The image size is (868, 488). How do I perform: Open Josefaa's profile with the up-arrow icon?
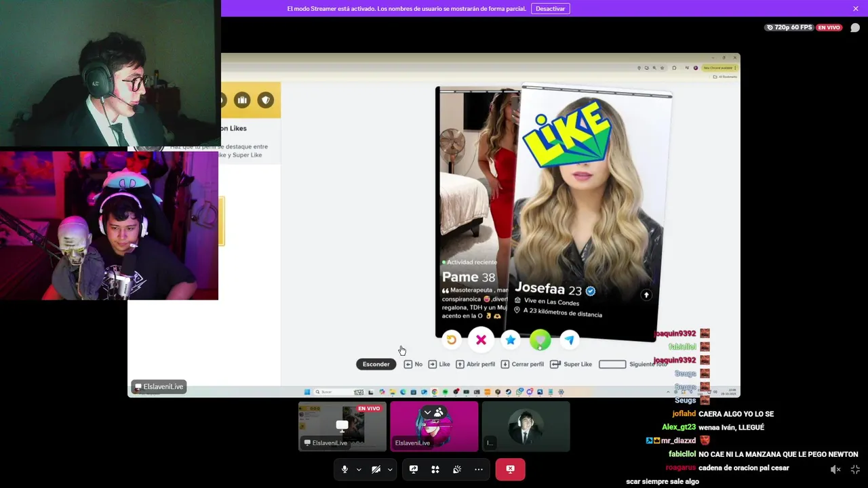click(x=646, y=295)
